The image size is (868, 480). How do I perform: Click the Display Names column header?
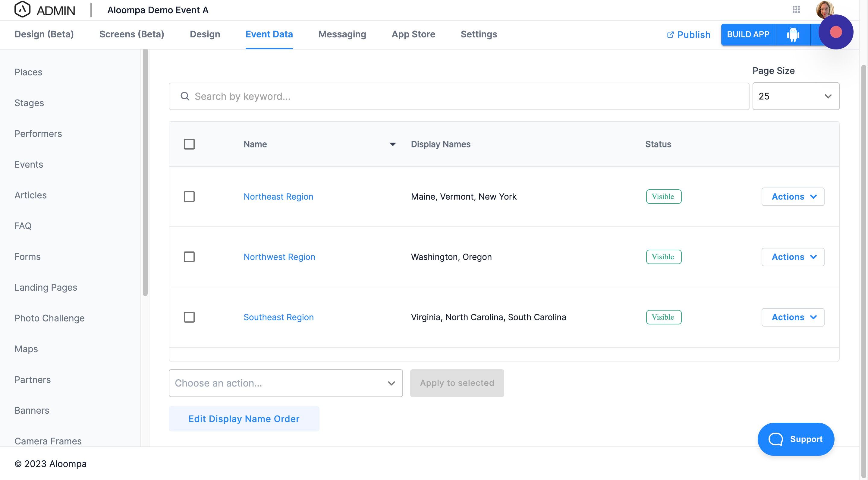(441, 144)
